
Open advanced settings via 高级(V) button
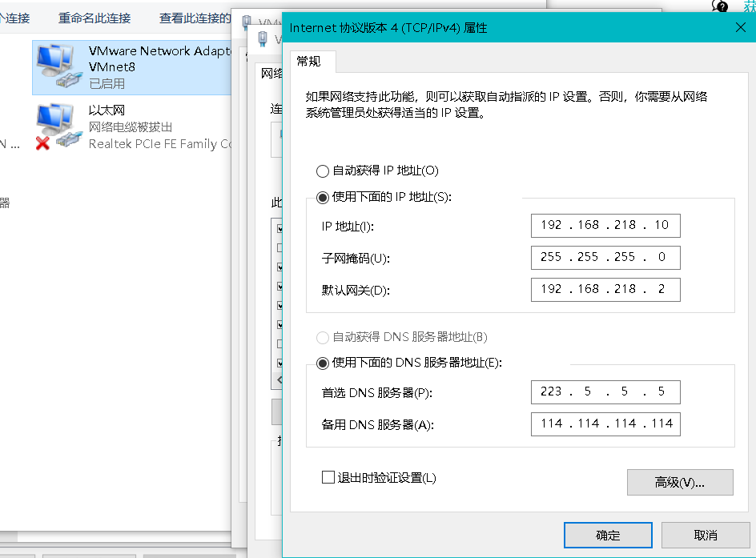pos(679,482)
